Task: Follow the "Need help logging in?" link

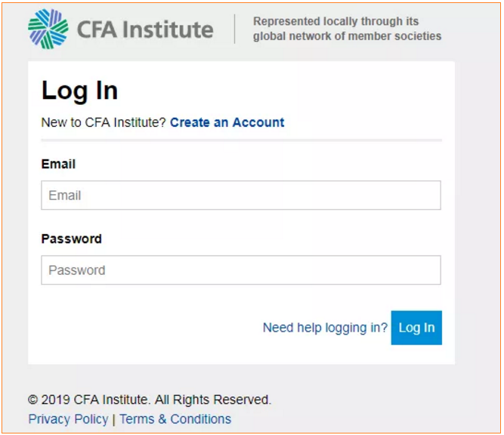Action: click(325, 328)
